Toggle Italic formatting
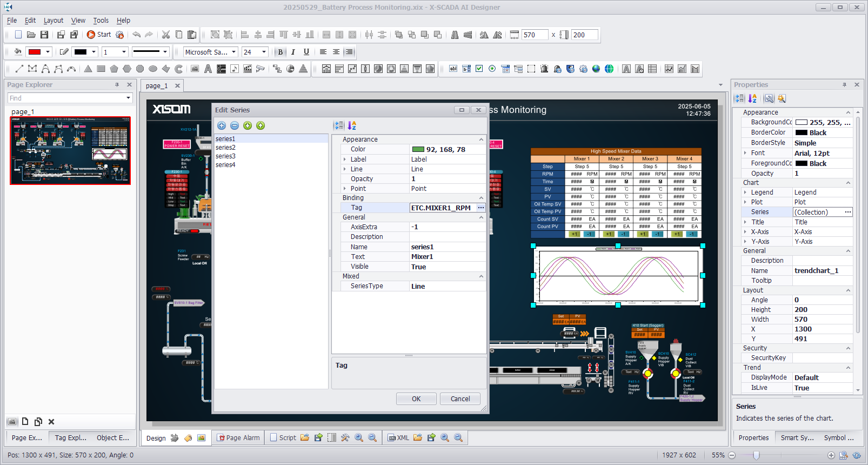Viewport: 868px width, 465px height. (293, 52)
